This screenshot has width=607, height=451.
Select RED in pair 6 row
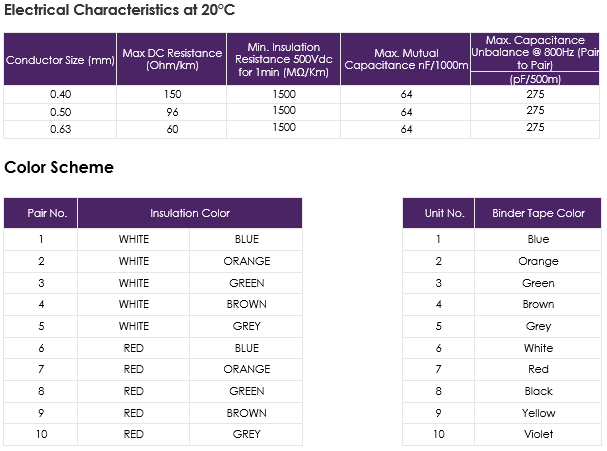pos(134,348)
